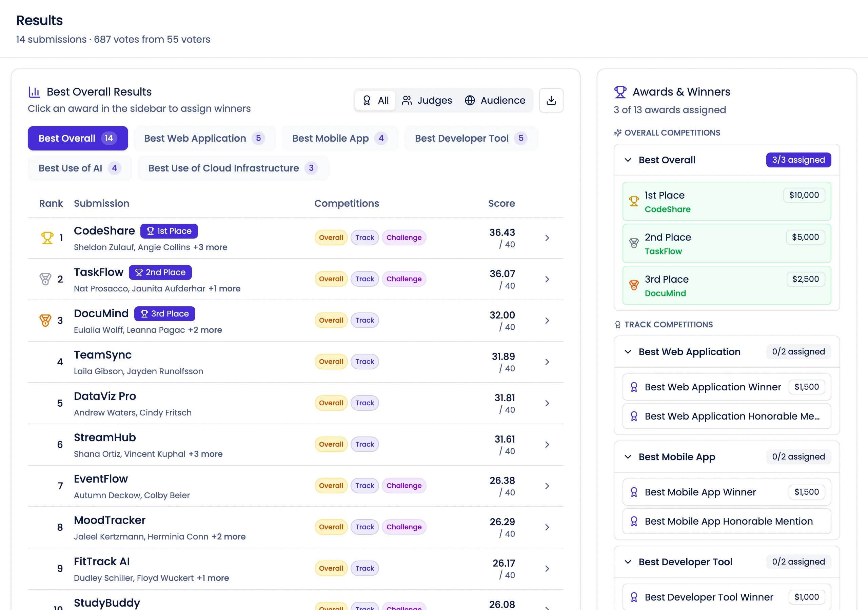Assign the Best Mobile App Winner award
The width and height of the screenshot is (868, 610).
coord(726,492)
